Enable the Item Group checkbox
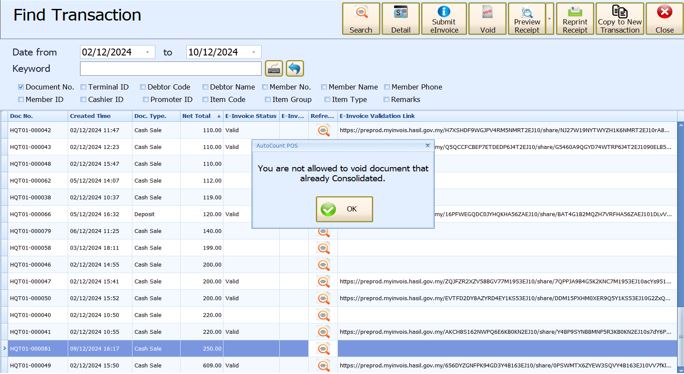This screenshot has height=374, width=684. click(268, 100)
